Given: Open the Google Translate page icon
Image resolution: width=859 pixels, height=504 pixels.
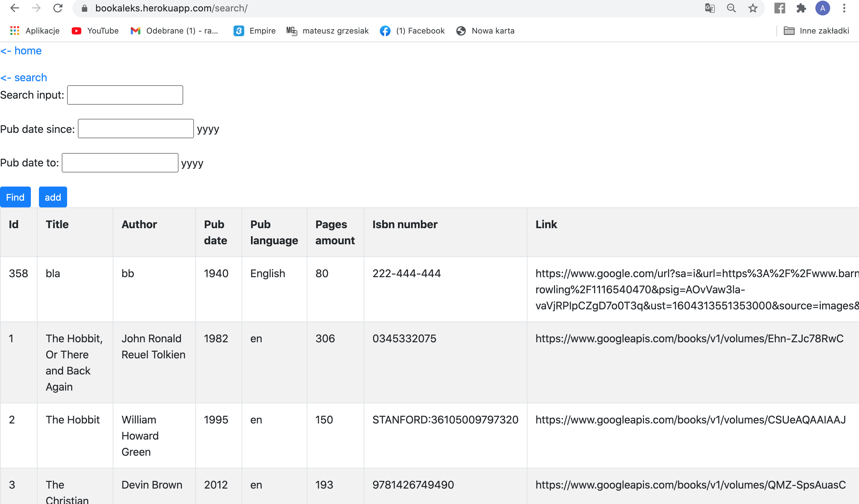Looking at the screenshot, I should (710, 8).
